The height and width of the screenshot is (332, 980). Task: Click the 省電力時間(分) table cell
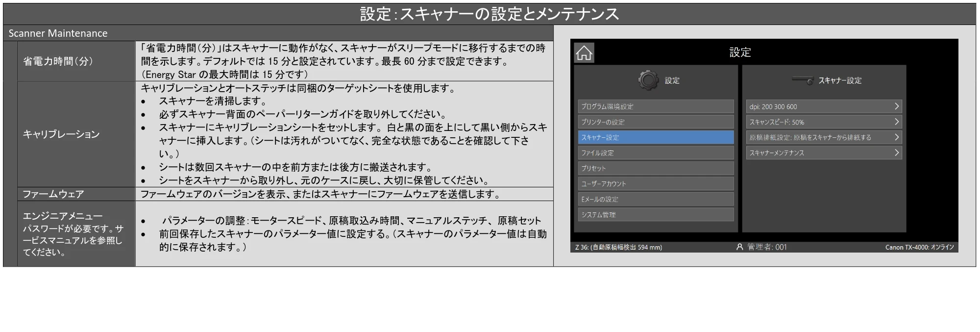tap(76, 61)
